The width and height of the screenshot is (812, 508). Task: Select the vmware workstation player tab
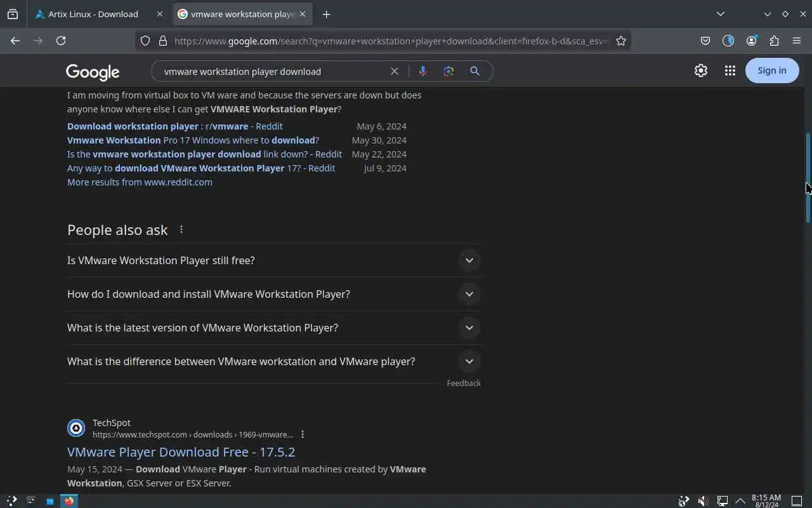point(242,14)
